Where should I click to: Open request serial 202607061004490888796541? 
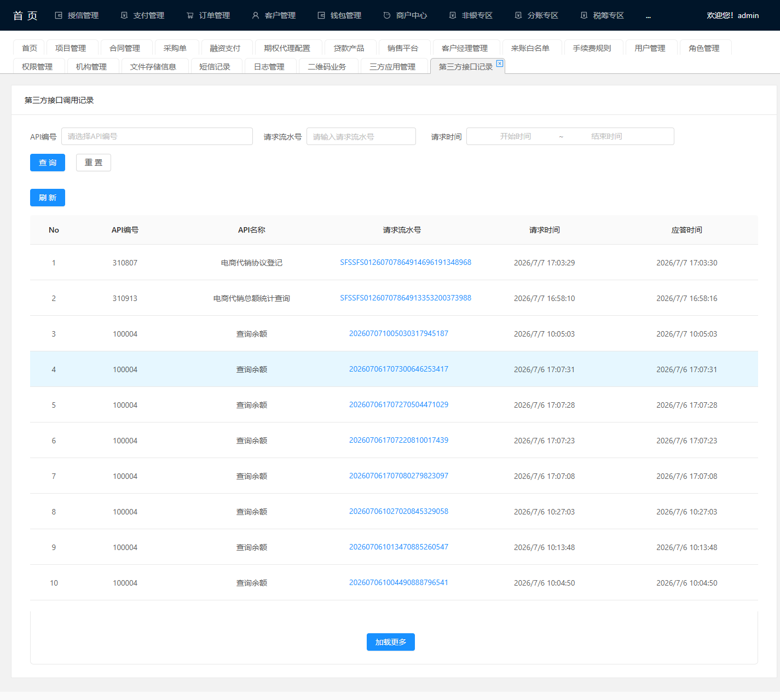pos(398,582)
